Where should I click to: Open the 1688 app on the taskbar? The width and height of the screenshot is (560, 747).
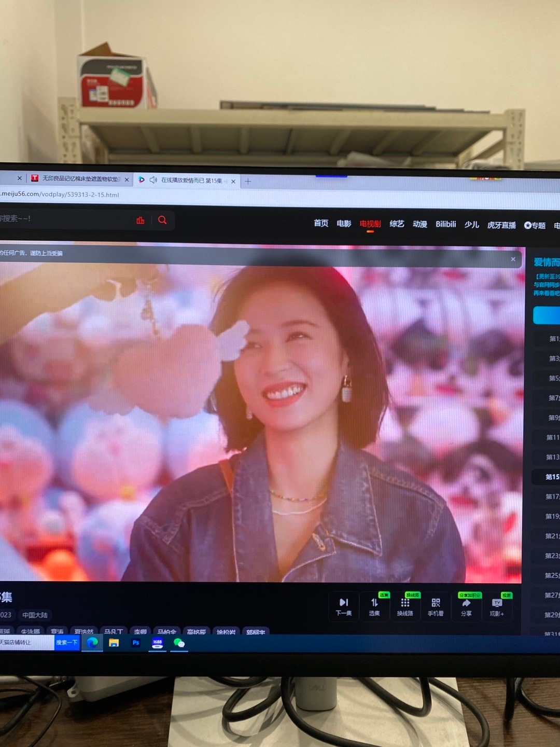coord(157,643)
